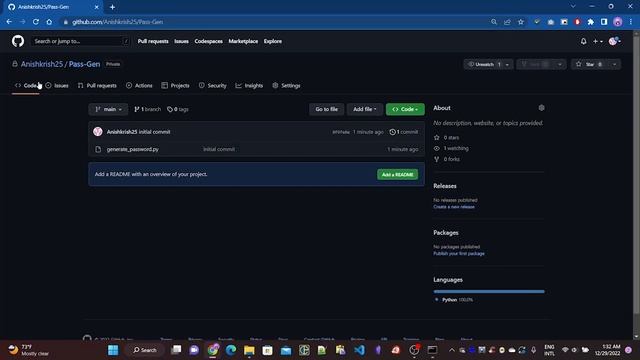Open the green Code dropdown
Screen dimensions: 640x360
[x=405, y=109]
